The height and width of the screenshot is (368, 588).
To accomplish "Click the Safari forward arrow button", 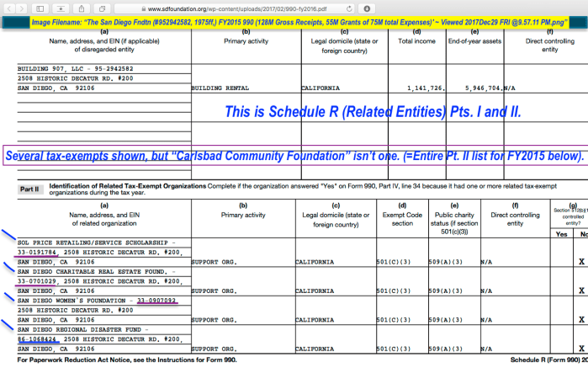I will [22, 5].
